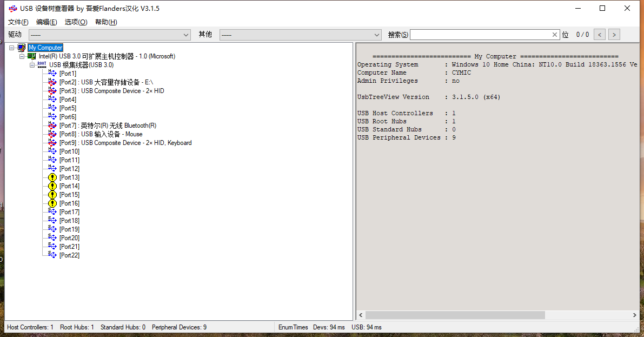Click Peripheral Devices: 9 in status bar
Screen dimensions: 644x337
click(179, 327)
